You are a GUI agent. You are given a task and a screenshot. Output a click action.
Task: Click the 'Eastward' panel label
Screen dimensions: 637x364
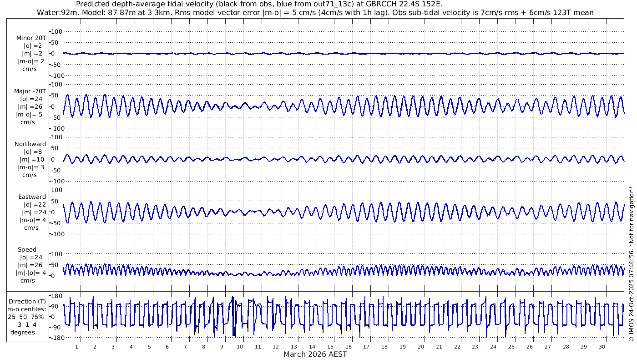32,197
